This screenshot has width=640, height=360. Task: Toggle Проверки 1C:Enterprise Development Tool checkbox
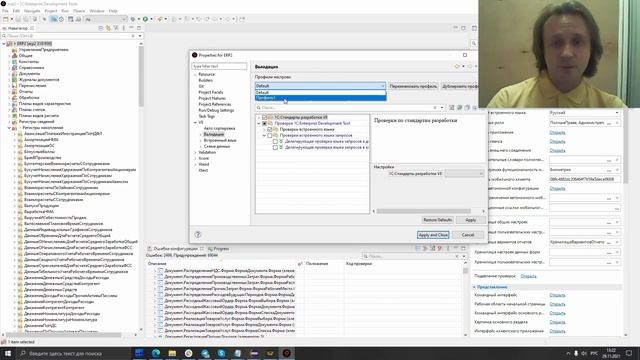[264, 123]
